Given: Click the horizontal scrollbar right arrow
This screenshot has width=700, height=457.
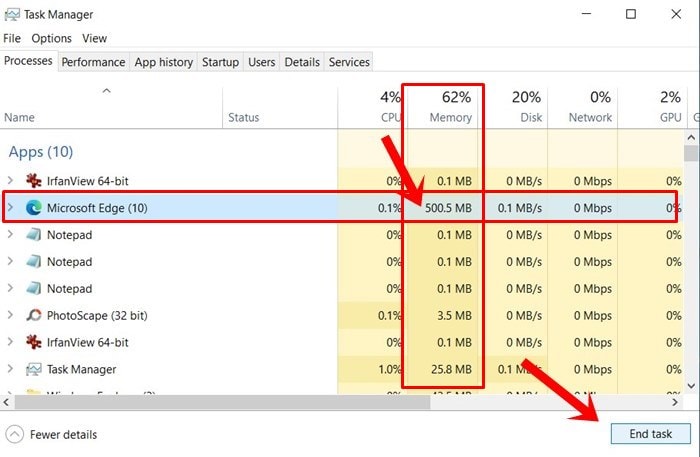Looking at the screenshot, I should [675, 402].
